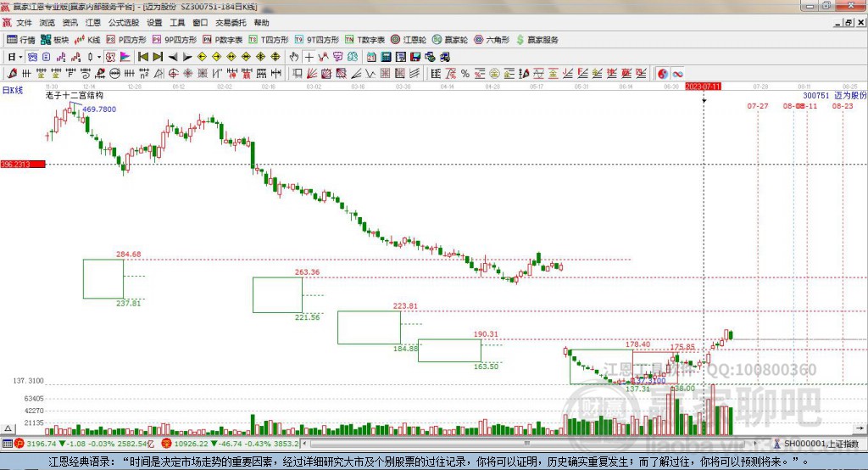Screen dimensions: 868x470
Task: Open the calendar date icon
Action: [x=371, y=57]
